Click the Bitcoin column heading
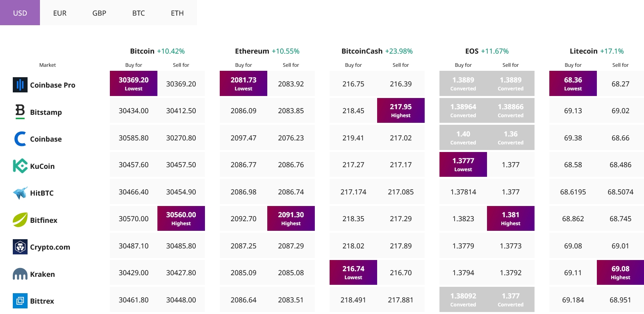 [x=142, y=51]
